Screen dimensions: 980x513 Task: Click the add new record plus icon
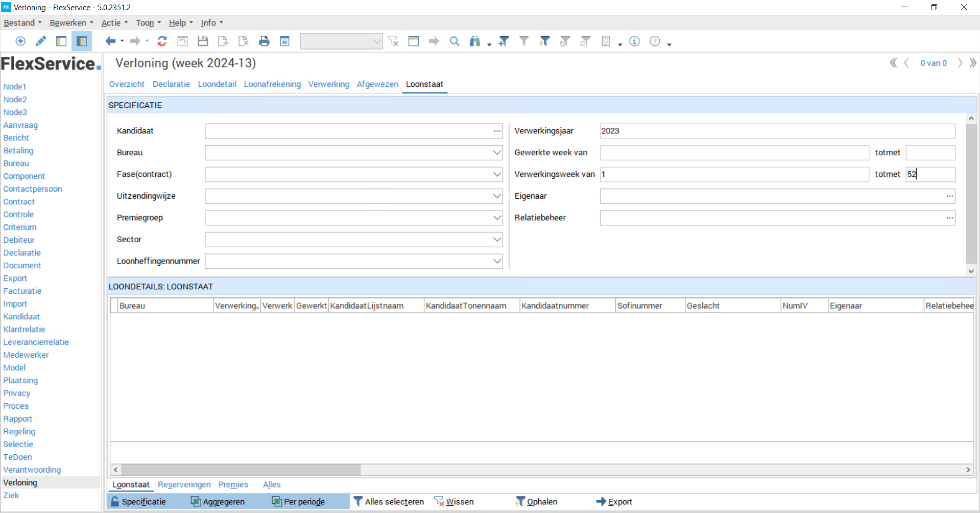(x=20, y=41)
